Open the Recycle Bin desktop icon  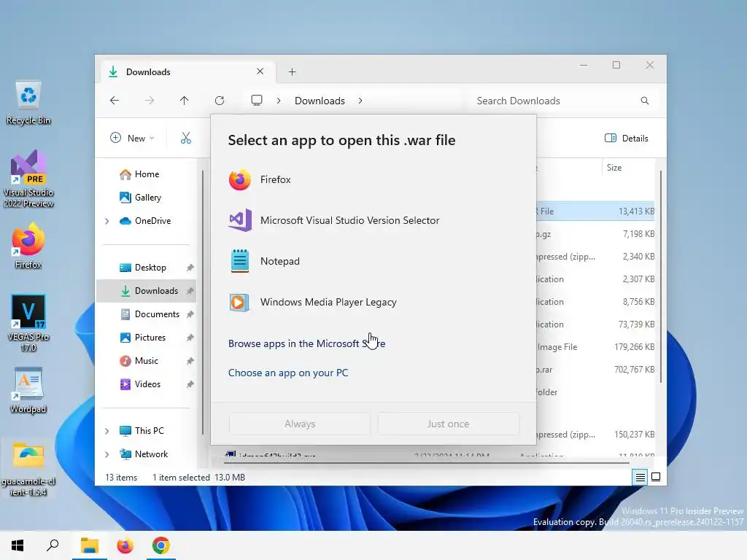tap(28, 104)
